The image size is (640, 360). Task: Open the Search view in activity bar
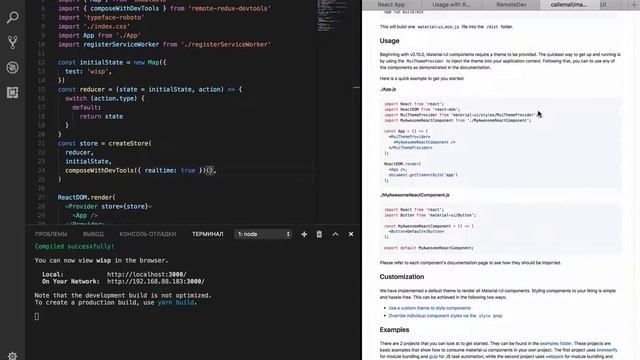coord(13,17)
